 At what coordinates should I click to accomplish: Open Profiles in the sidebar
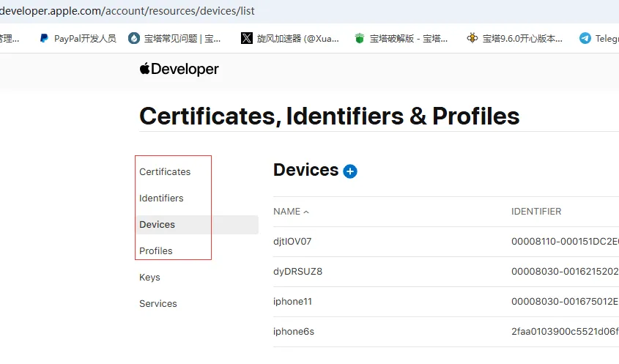tap(156, 251)
